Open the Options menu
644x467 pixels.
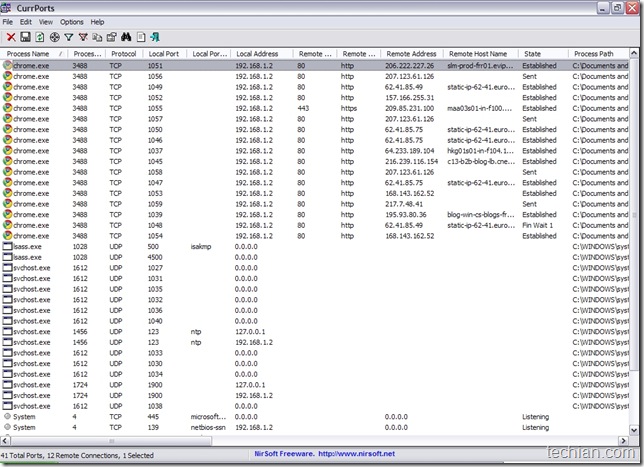[x=71, y=22]
